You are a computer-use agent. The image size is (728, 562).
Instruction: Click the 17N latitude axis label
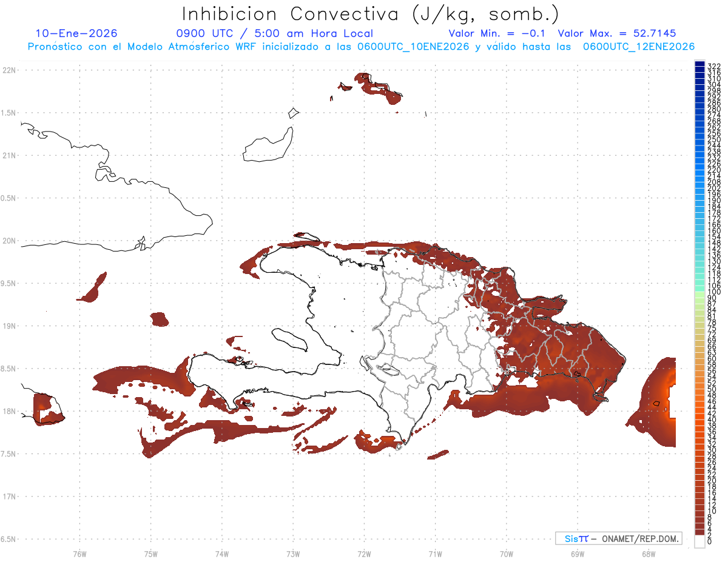click(9, 497)
